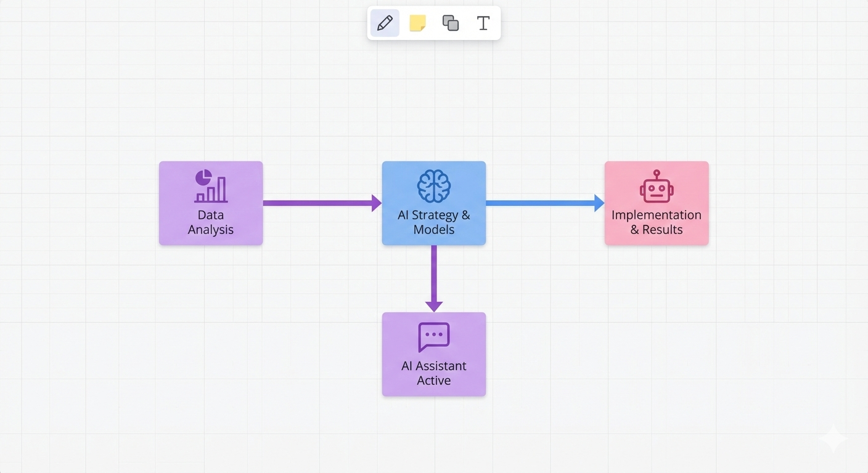Click the chart icon in Data Analysis card

(211, 186)
